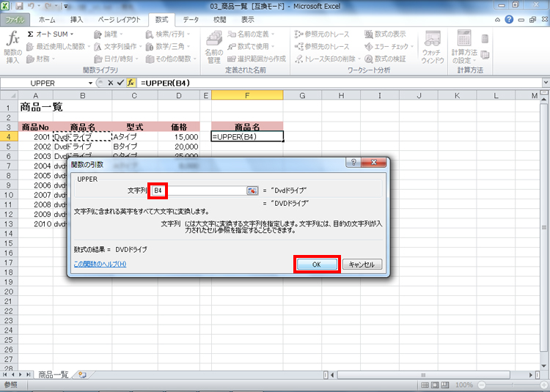Click the insert new worksheet tab icon
The image size is (550, 392).
click(82, 374)
